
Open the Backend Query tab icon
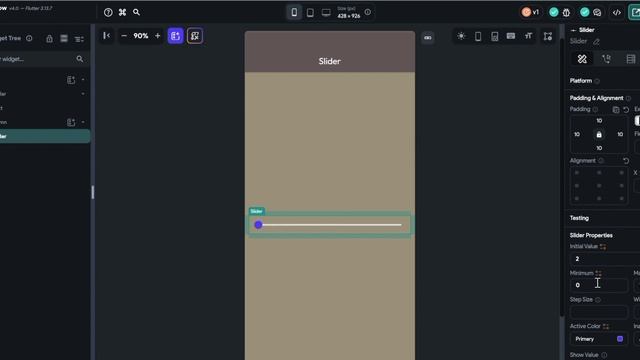point(631,59)
